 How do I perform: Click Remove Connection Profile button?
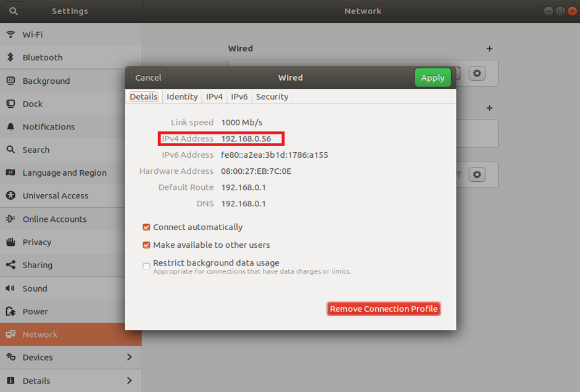tap(383, 309)
